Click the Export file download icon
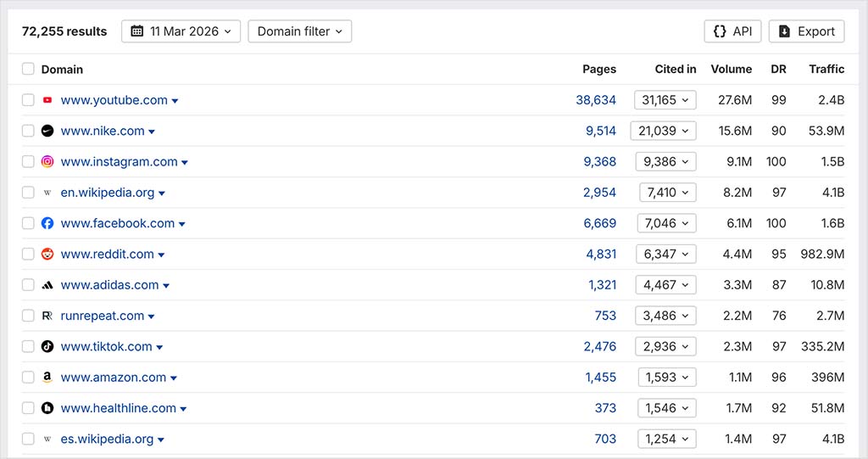The width and height of the screenshot is (868, 459). [x=784, y=31]
